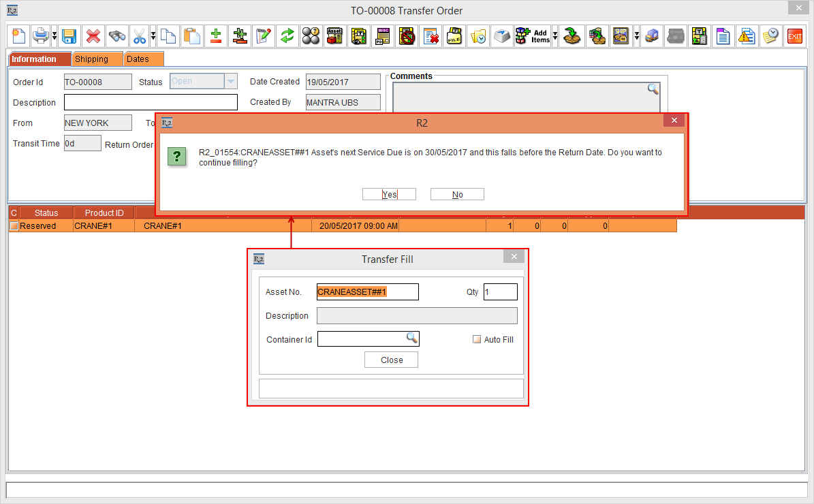Expand the print options dropdown arrow
The image size is (814, 504).
pos(52,36)
